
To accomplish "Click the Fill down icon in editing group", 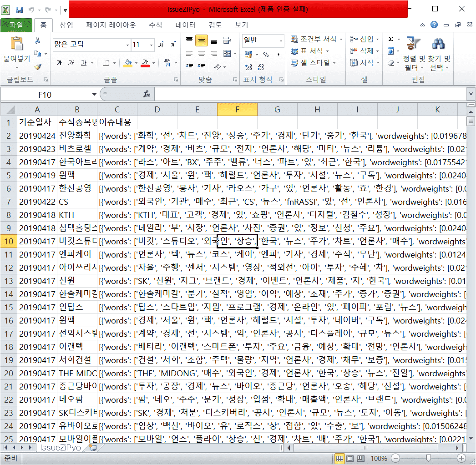I will 391,51.
